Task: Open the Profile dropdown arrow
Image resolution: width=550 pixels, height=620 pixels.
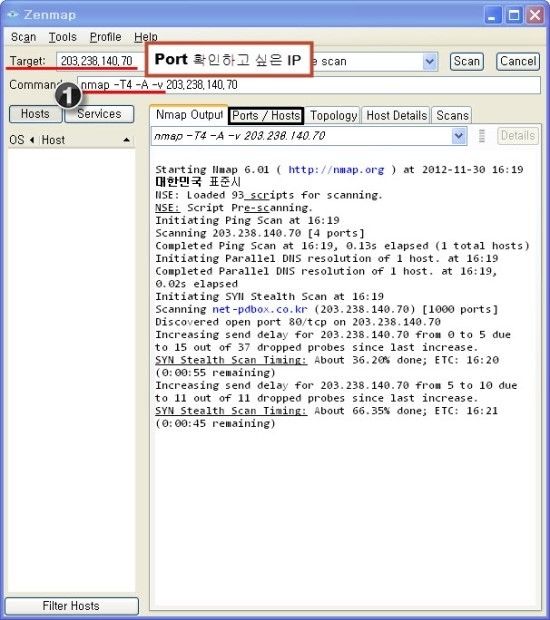Action: tap(430, 62)
